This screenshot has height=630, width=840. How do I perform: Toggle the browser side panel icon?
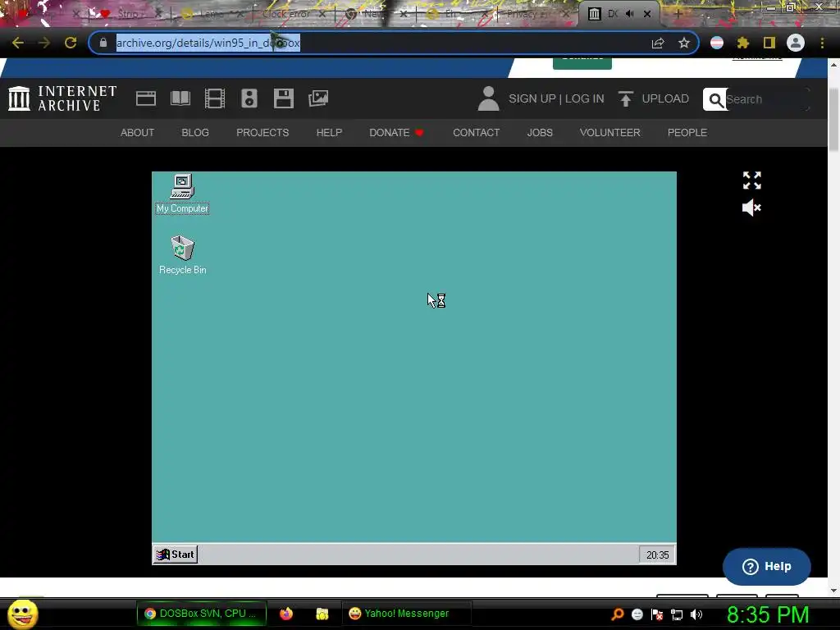[769, 43]
